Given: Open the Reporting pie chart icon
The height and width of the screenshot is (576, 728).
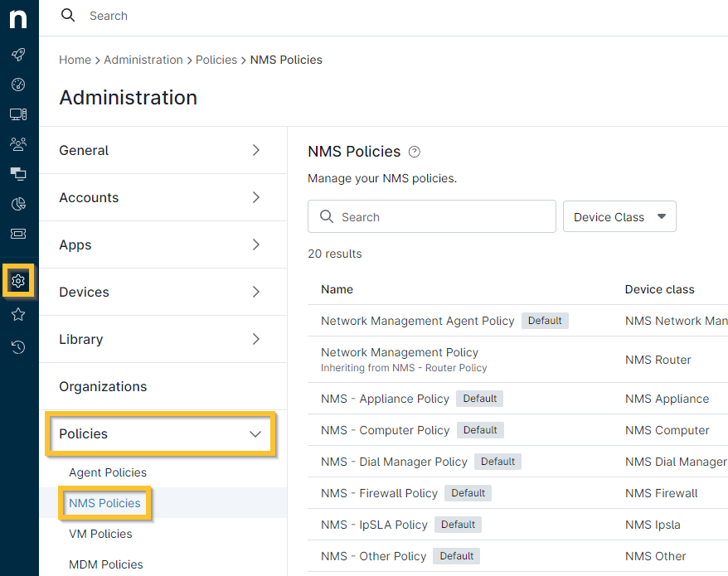Looking at the screenshot, I should (18, 204).
